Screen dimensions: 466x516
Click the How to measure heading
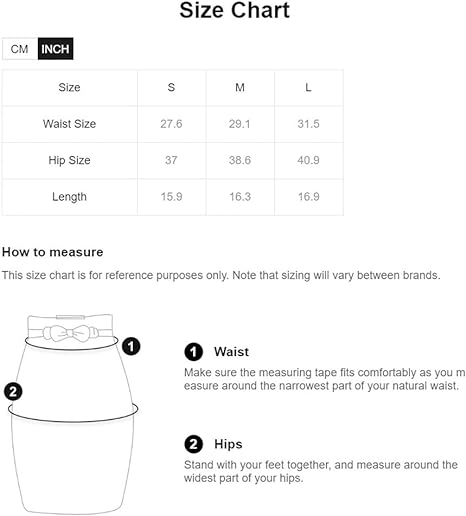[x=53, y=252]
